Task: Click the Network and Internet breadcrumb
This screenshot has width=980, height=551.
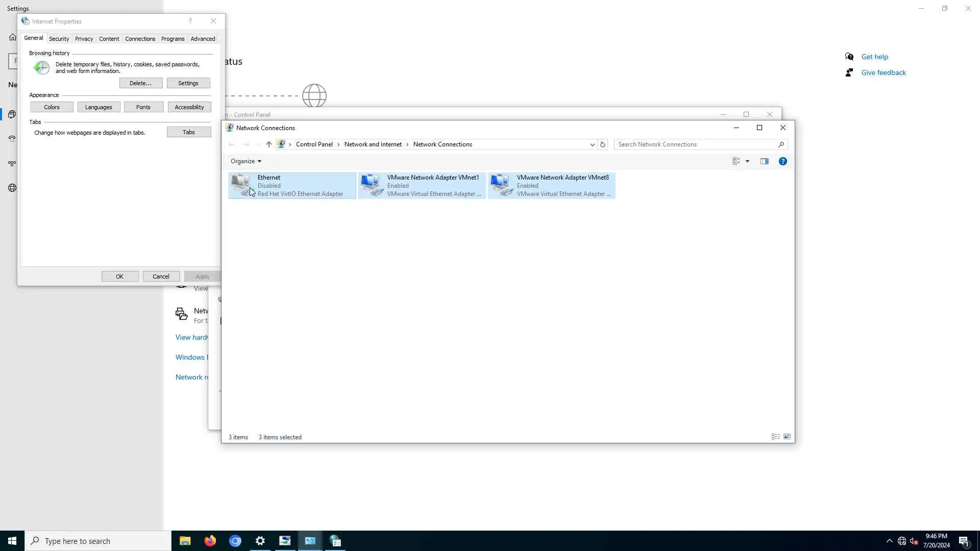Action: pos(373,144)
